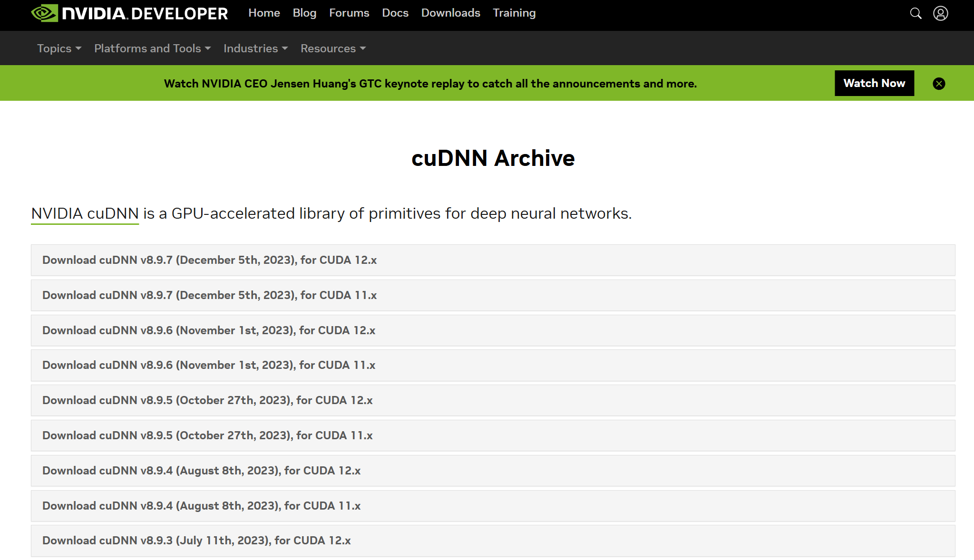
Task: Expand cuDNN v8.9.6 for CUDA 11.x
Action: coord(209,365)
